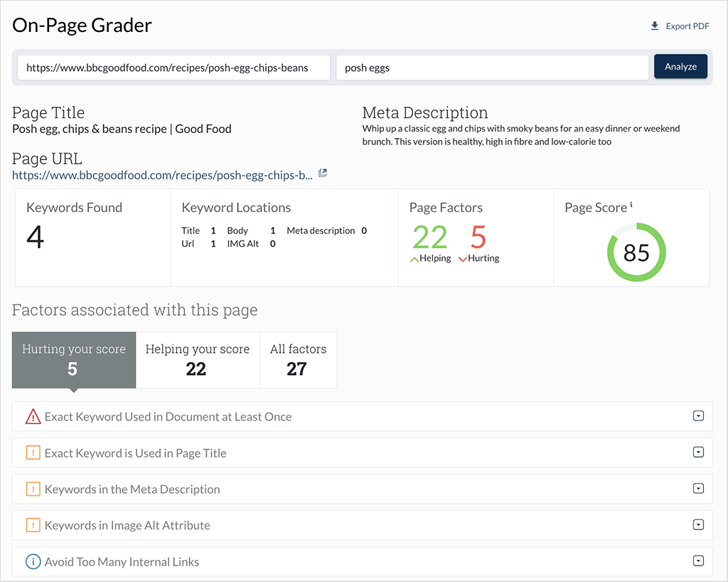
Task: Click the Page Score donut chart
Action: click(x=636, y=252)
